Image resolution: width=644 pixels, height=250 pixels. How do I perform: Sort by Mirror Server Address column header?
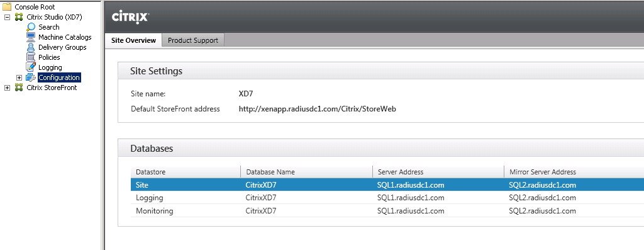pos(574,172)
